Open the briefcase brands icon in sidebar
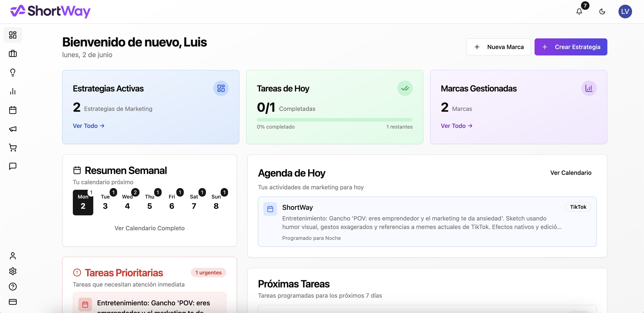 coord(13,54)
